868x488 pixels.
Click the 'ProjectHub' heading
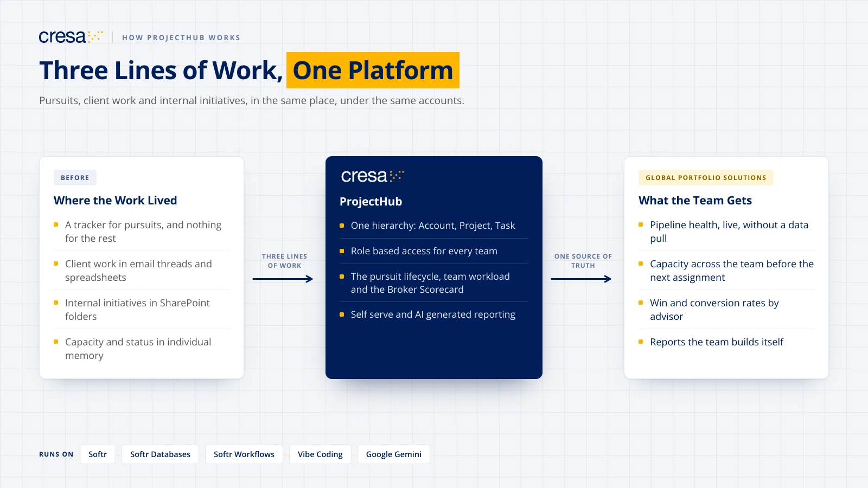(371, 202)
